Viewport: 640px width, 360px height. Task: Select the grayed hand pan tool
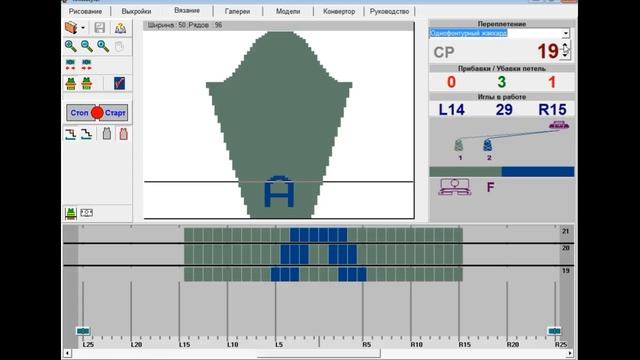click(x=119, y=47)
